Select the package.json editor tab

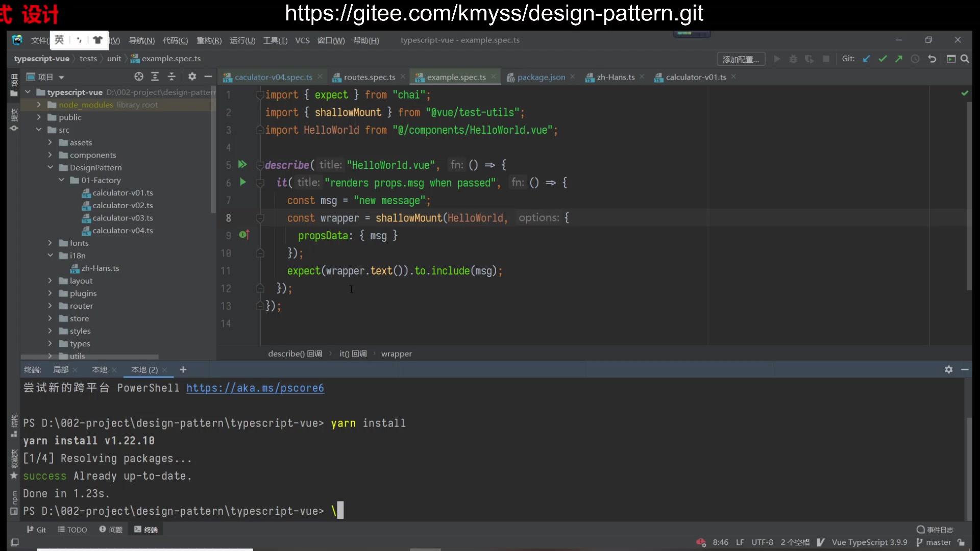pos(541,77)
